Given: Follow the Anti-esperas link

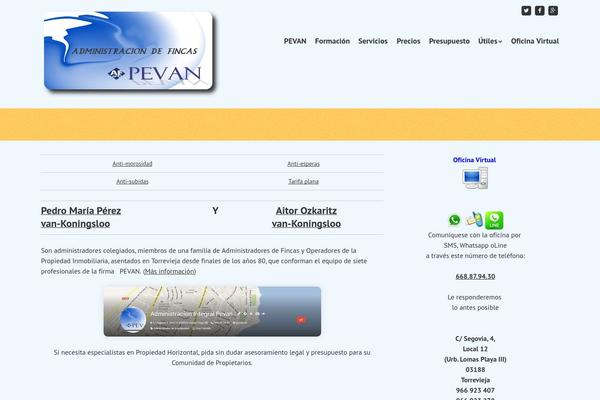Looking at the screenshot, I should point(303,164).
